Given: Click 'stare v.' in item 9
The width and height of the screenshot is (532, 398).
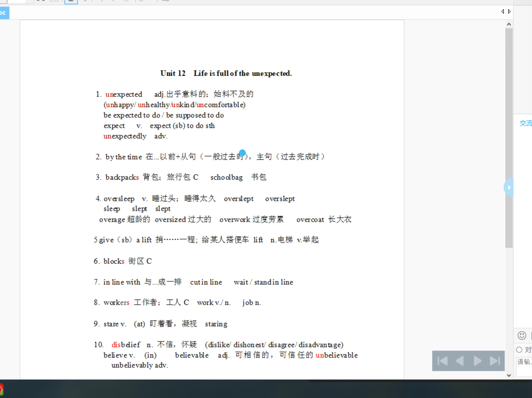Looking at the screenshot, I should click(x=115, y=324).
